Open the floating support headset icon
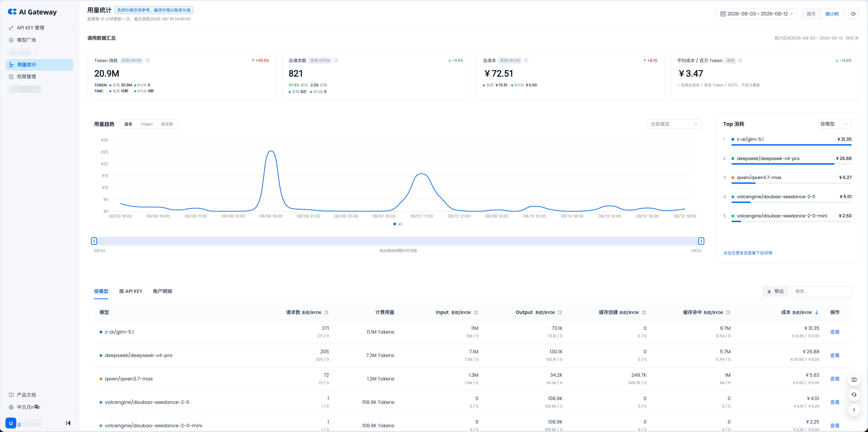This screenshot has width=868, height=432. click(854, 395)
